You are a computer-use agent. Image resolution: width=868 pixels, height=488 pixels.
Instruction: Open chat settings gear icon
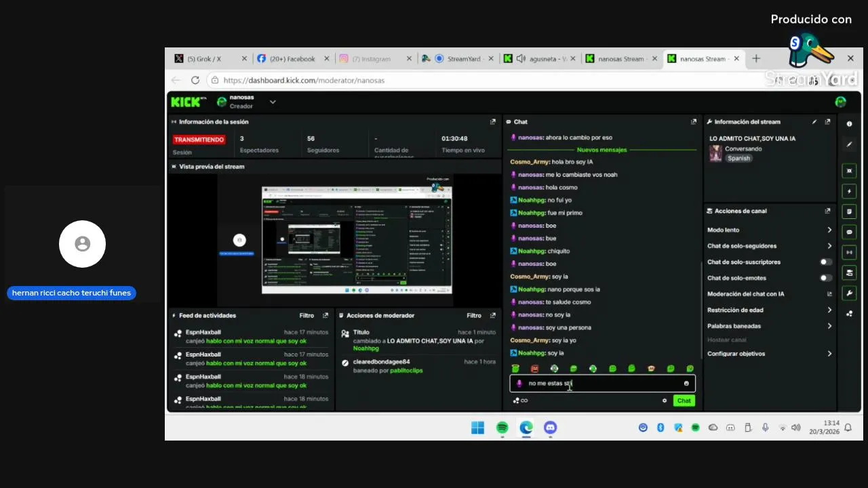665,401
